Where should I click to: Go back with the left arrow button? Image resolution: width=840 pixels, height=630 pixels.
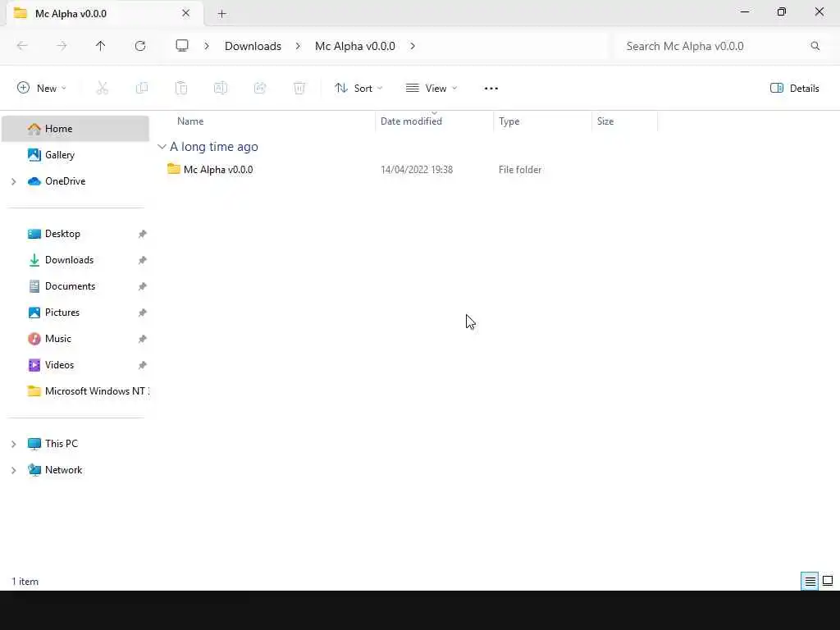[22, 46]
